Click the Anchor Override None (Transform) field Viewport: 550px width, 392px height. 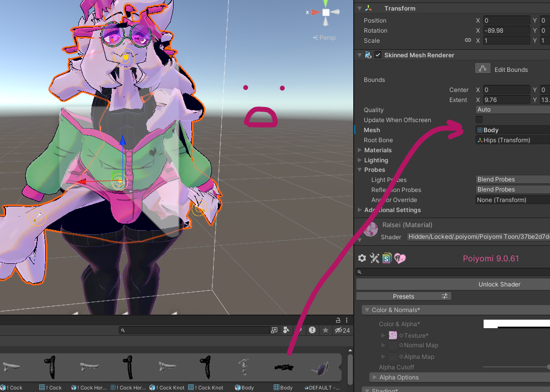[513, 200]
